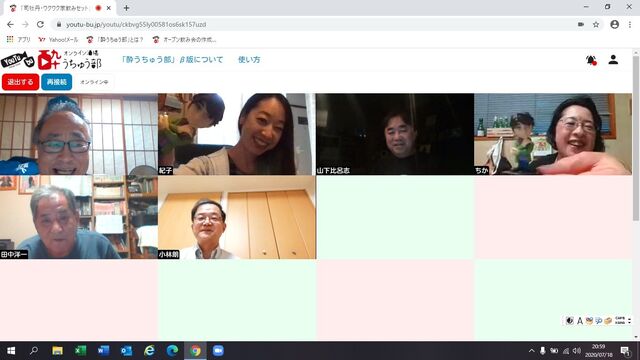Screen dimensions: 640x360
Task: Select the 紀子 video tile
Action: tap(237, 134)
